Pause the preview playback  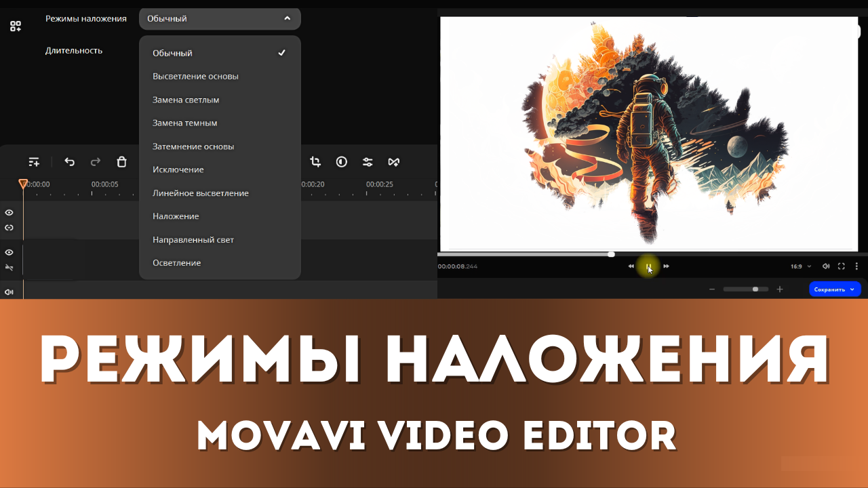coord(648,266)
